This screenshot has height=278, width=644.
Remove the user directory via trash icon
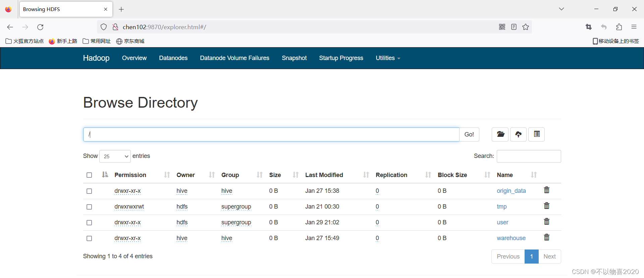pyautogui.click(x=547, y=222)
